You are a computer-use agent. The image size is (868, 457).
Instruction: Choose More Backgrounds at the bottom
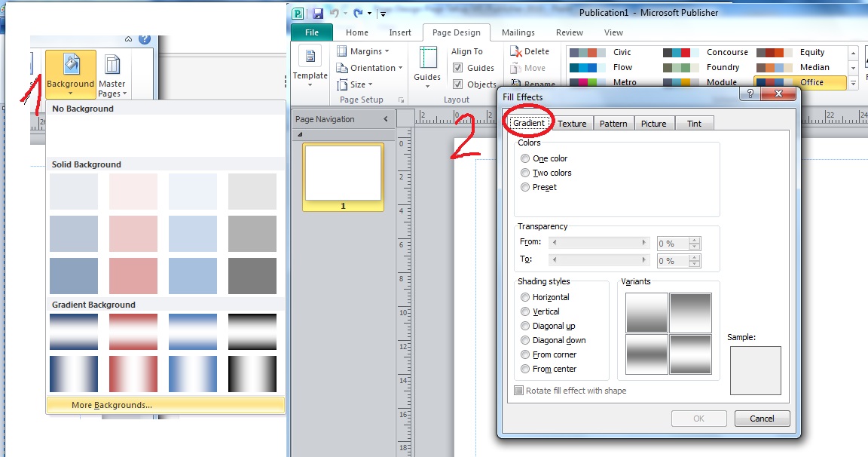[x=166, y=405]
